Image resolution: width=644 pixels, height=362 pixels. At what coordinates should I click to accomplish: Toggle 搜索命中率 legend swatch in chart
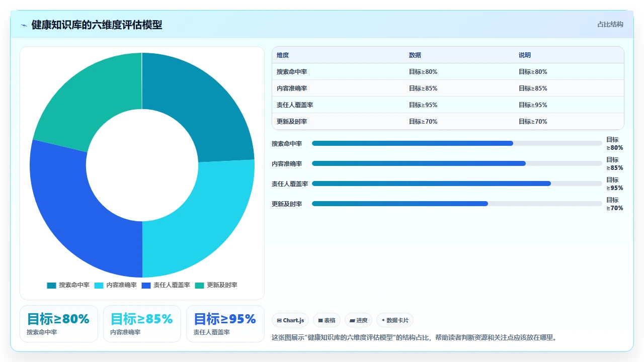coord(51,285)
